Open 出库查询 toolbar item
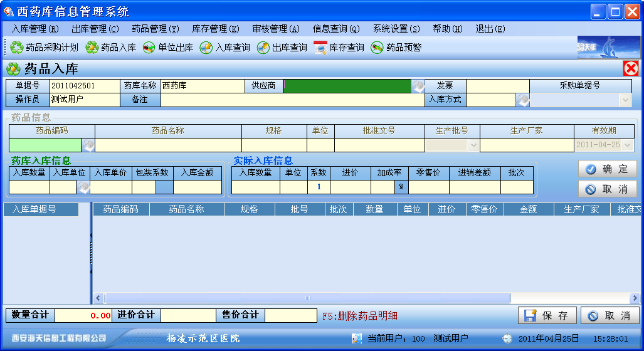The width and height of the screenshot is (644, 351). (282, 48)
